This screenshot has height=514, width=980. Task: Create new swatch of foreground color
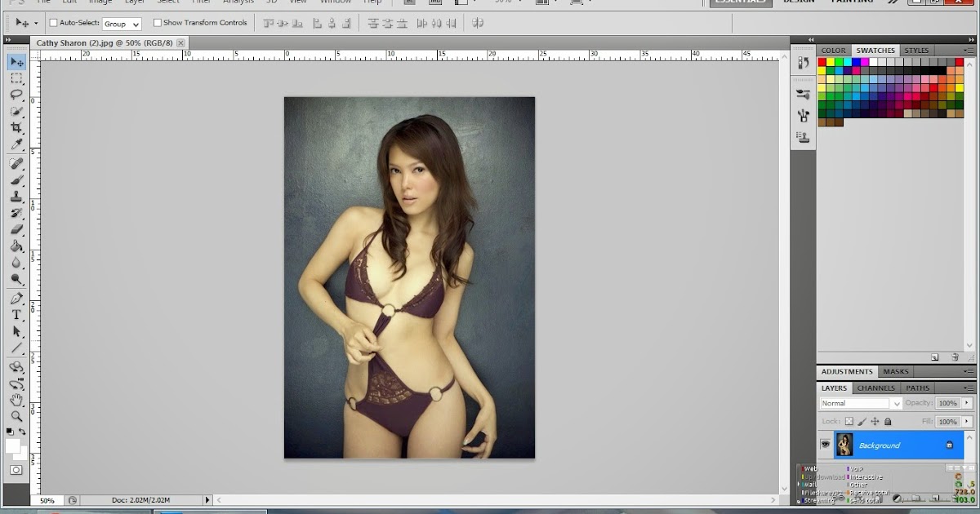point(935,357)
